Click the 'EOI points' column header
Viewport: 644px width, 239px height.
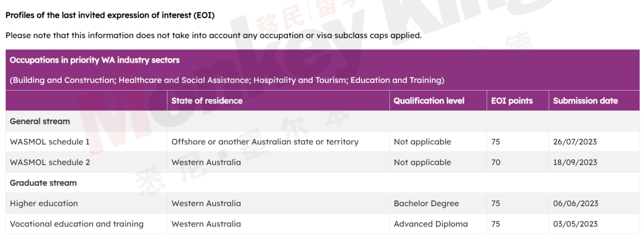(x=512, y=101)
